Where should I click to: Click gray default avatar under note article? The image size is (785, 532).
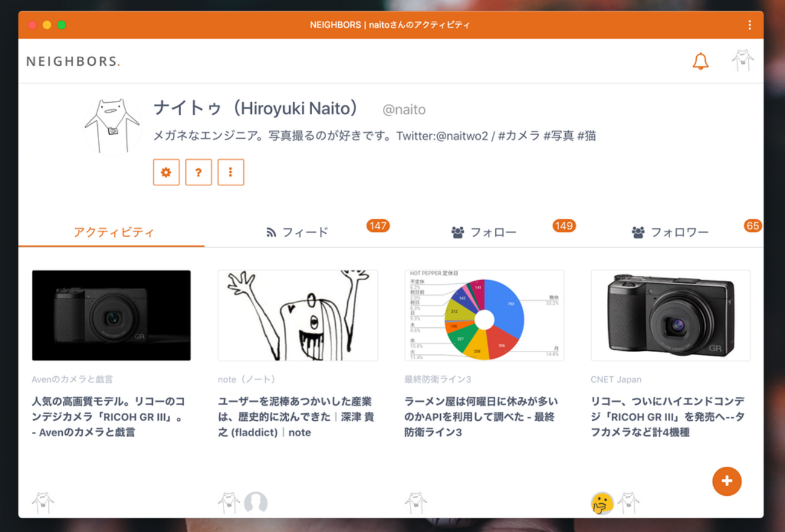point(255,503)
